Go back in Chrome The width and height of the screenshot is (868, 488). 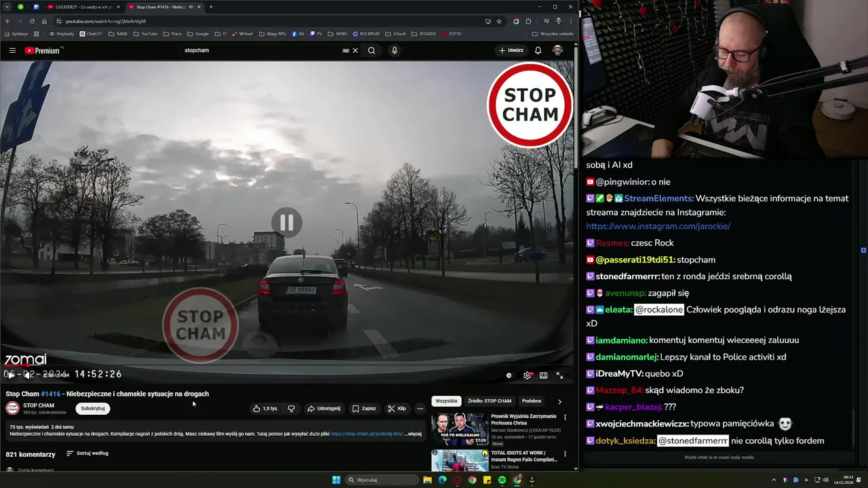pyautogui.click(x=7, y=21)
